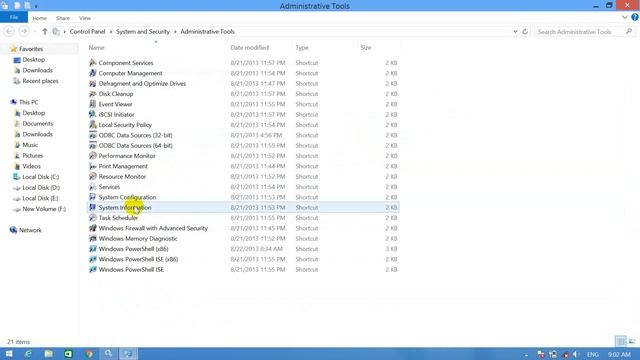Select Print Management icon

pyautogui.click(x=93, y=166)
